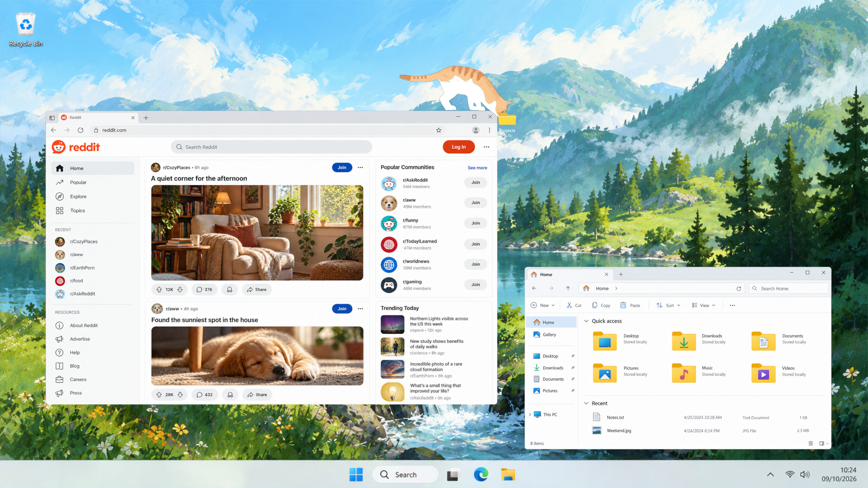Open the options menu next to Log In
Image resolution: width=868 pixels, height=488 pixels.
486,147
